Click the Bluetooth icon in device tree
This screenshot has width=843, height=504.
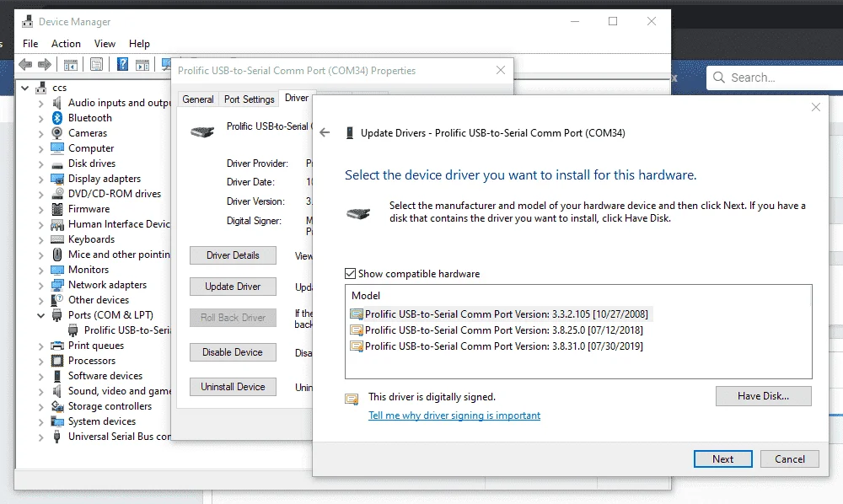point(57,118)
